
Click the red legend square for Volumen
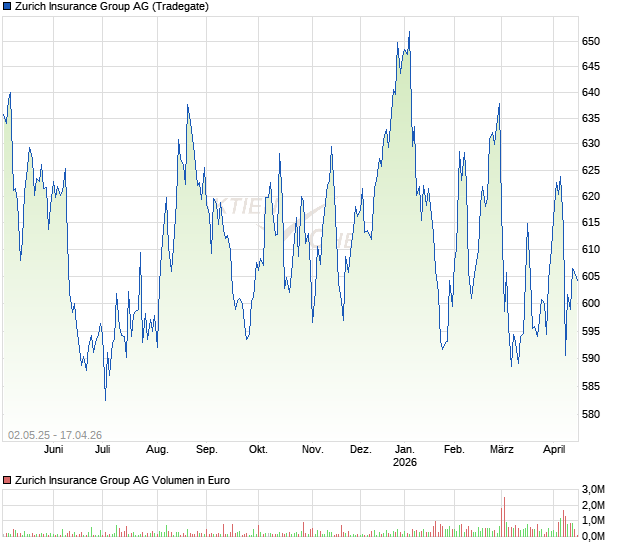pyautogui.click(x=7, y=480)
